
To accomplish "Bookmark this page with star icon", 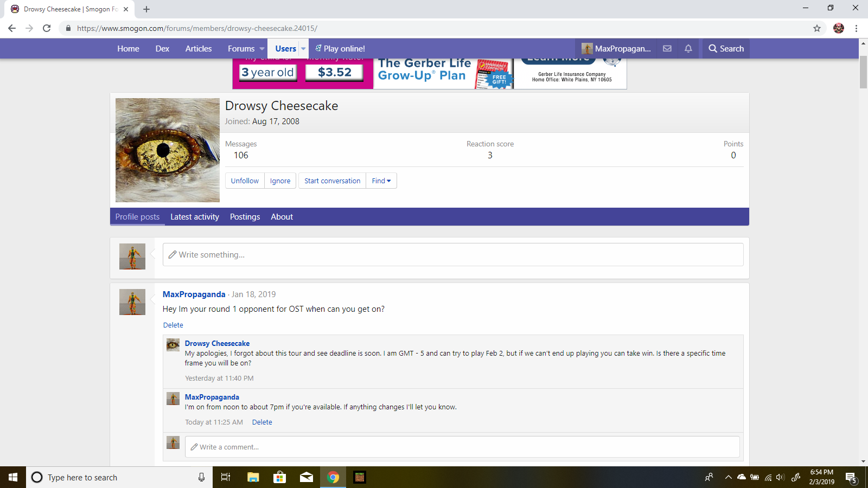I will (817, 28).
